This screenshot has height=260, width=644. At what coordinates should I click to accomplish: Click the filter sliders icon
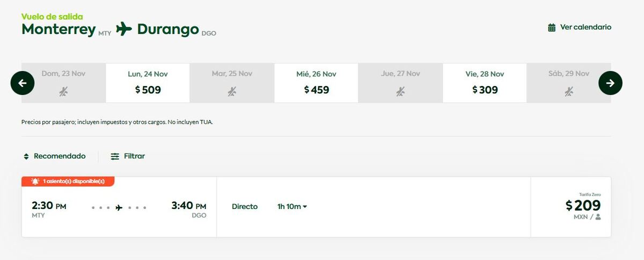pos(115,156)
